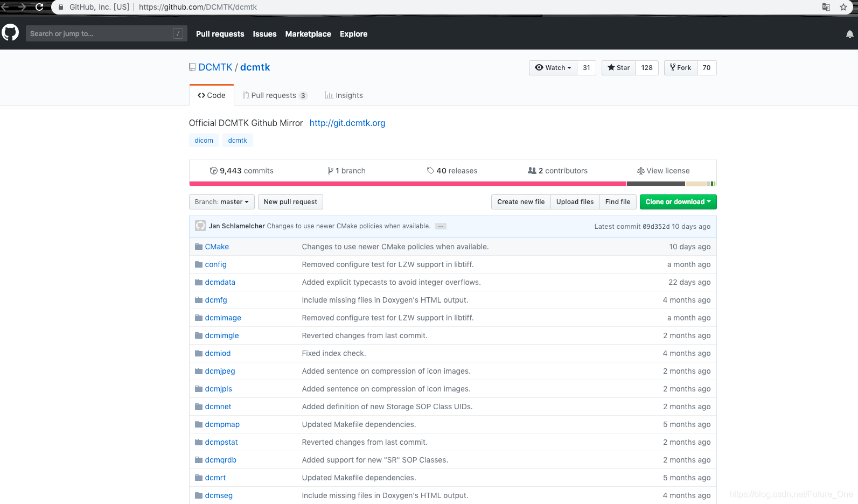The width and height of the screenshot is (858, 504).
Task: Expand the commit message ellipsis
Action: click(441, 226)
